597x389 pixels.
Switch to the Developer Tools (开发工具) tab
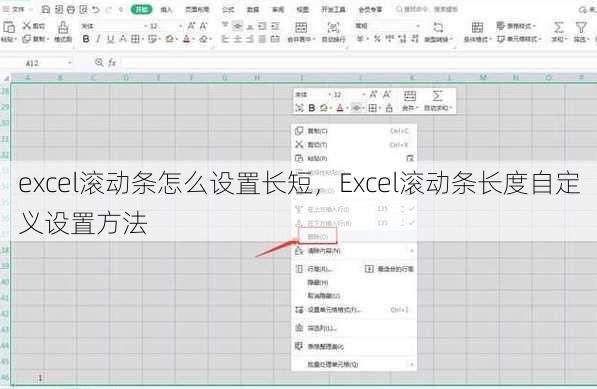(334, 10)
